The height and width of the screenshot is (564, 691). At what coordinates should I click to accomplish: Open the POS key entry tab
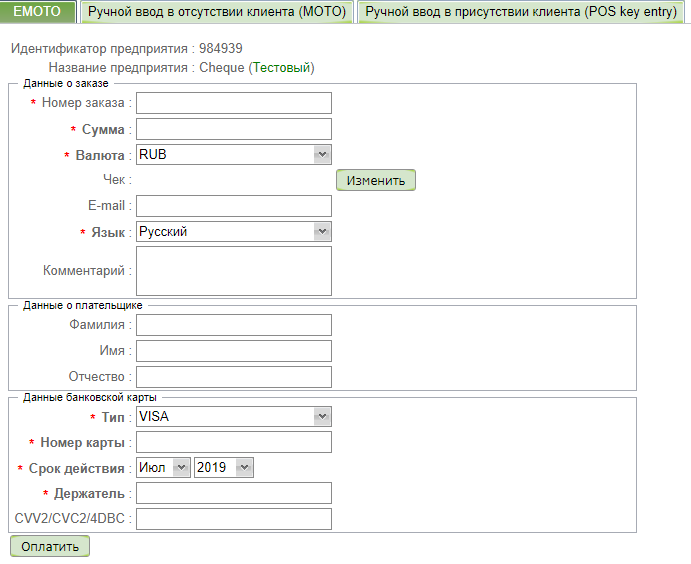pos(521,12)
